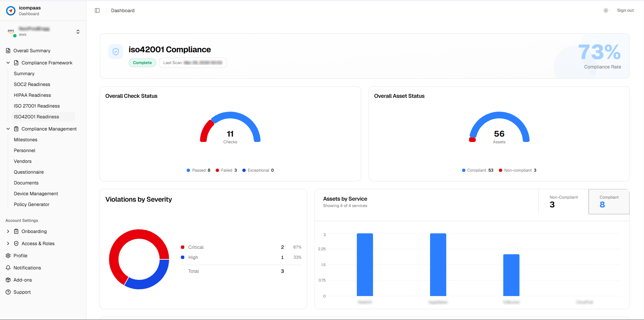
Task: Click the red Critical severity swatch
Action: click(x=183, y=247)
